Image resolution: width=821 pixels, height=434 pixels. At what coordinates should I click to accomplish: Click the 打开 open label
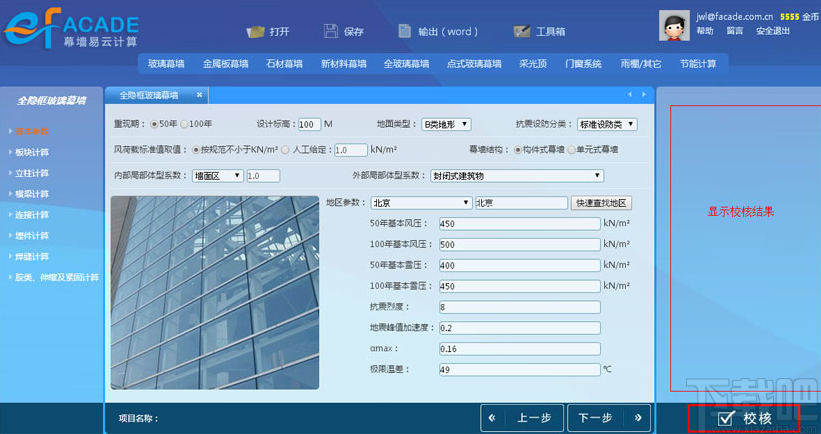(280, 32)
